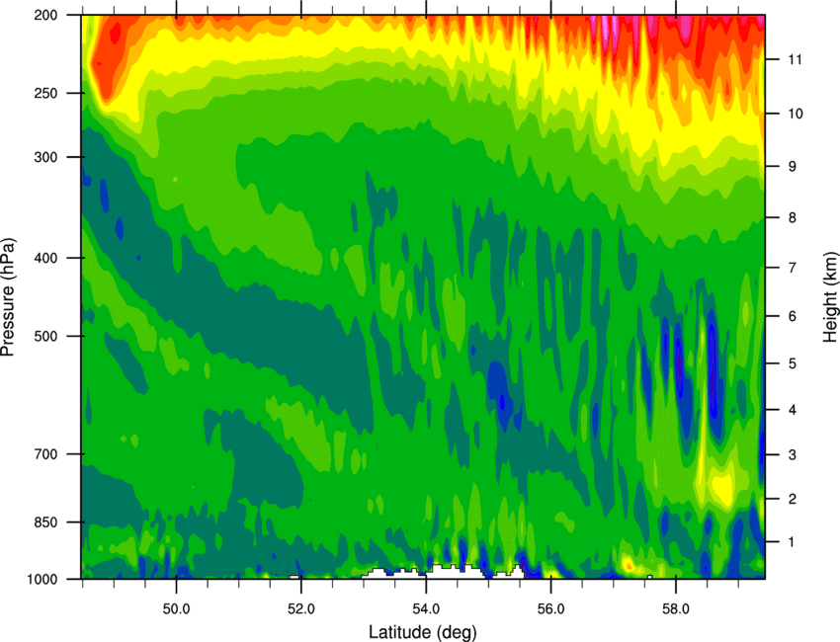Pick the 56.0 latitude tick label
This screenshot has height=642, width=840.
point(550,603)
